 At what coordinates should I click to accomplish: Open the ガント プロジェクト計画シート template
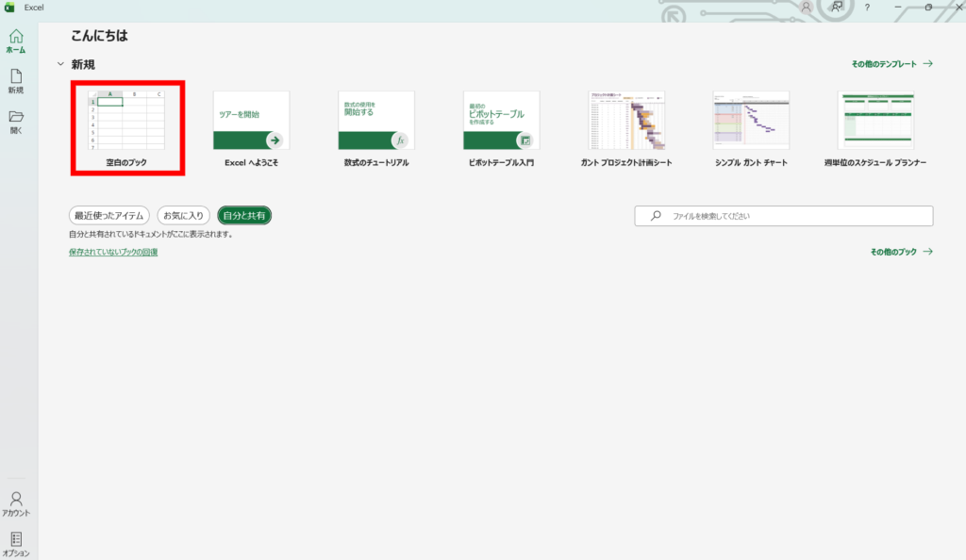(x=626, y=129)
